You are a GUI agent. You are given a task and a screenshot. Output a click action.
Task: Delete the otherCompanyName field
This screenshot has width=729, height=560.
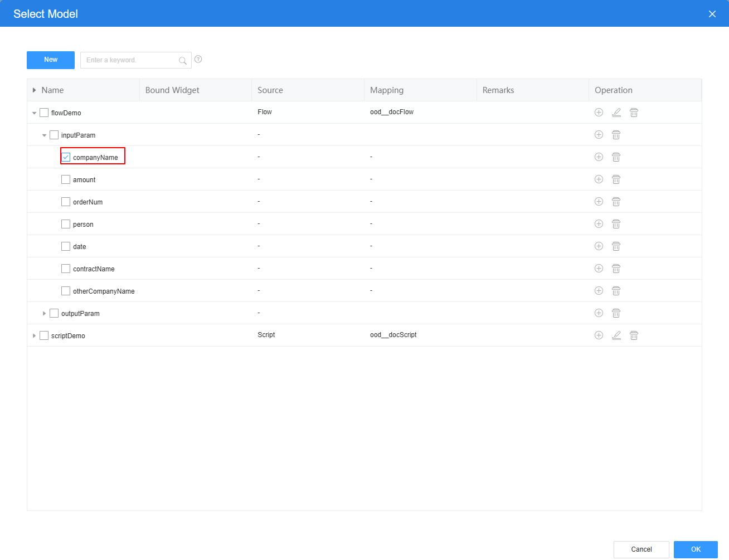tap(616, 290)
